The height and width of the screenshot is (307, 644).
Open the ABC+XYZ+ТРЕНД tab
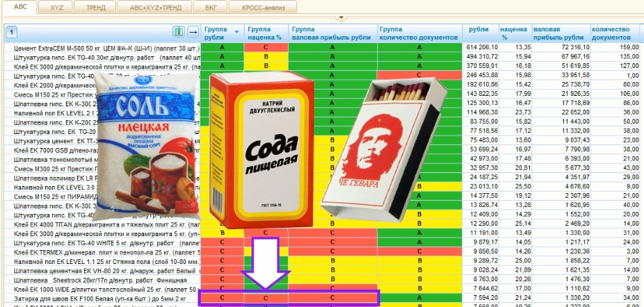155,8
